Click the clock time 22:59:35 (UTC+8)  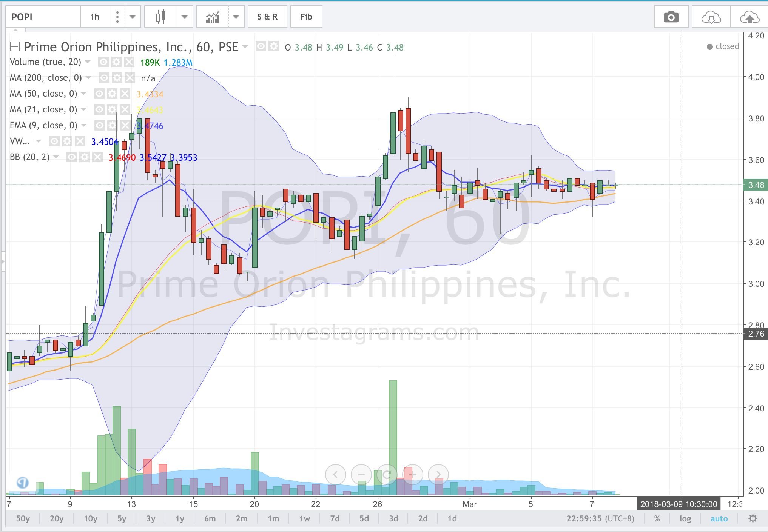[x=600, y=519]
